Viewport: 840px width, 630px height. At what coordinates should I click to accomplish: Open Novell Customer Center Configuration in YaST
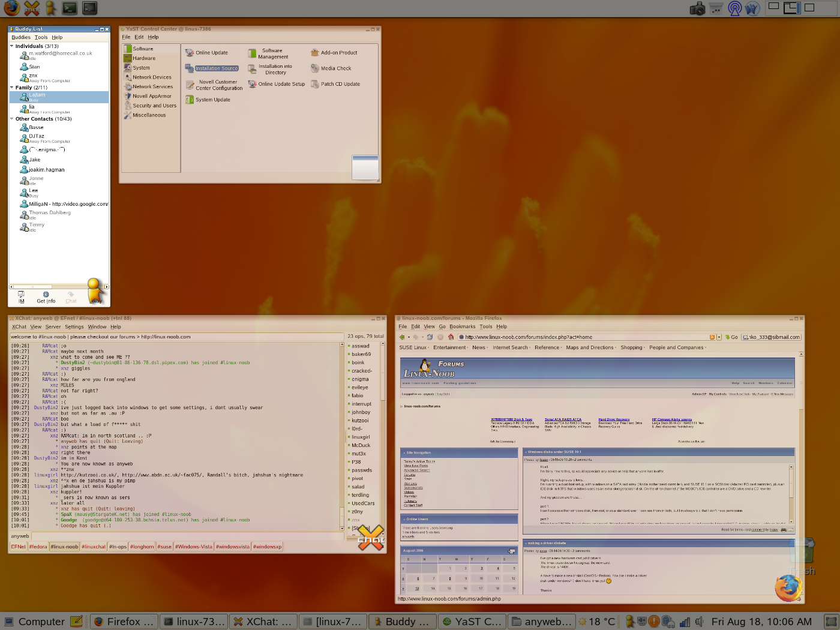tap(214, 85)
